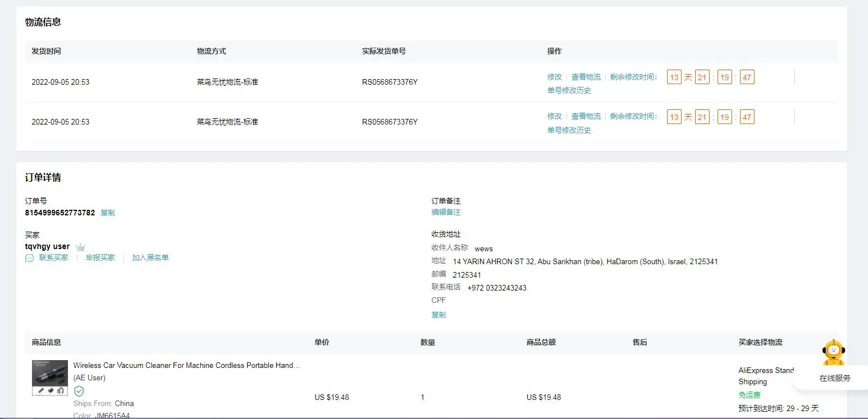Open the Wireless Car Vacuum Cleaner product title
Screen dimensions: 868x419
coord(186,365)
